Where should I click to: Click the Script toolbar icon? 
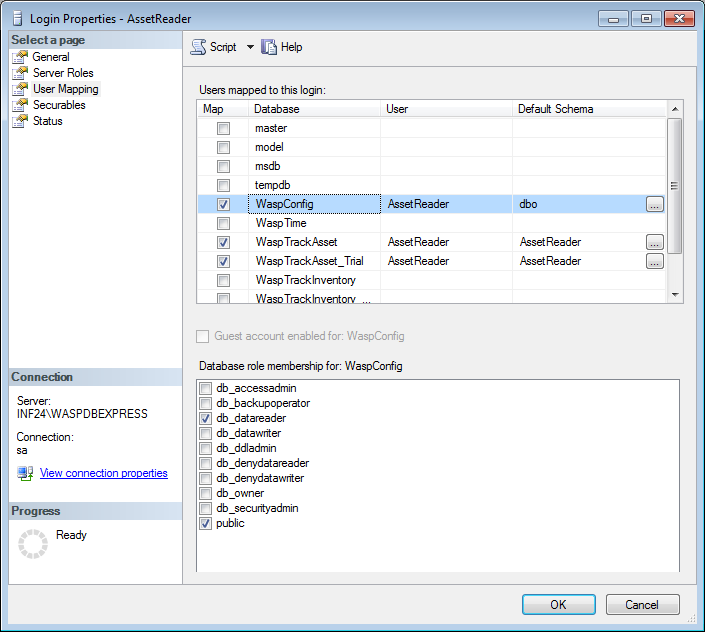pos(198,47)
